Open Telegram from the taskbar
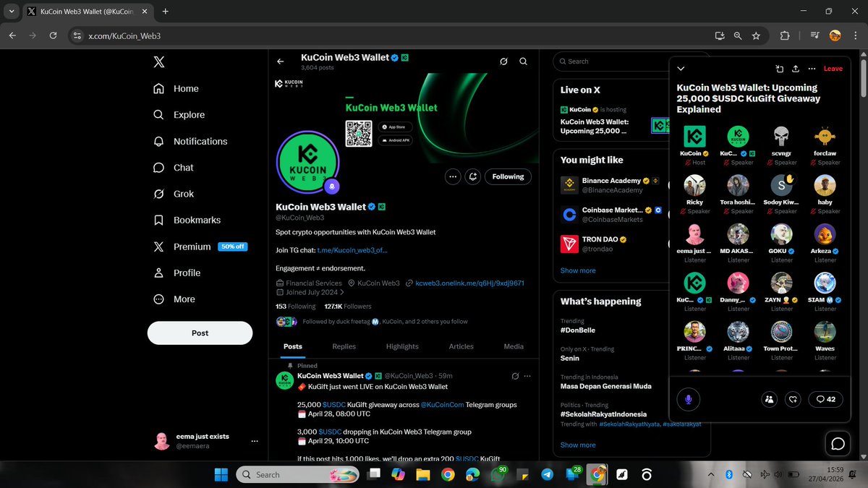The image size is (868, 488). coord(547,474)
